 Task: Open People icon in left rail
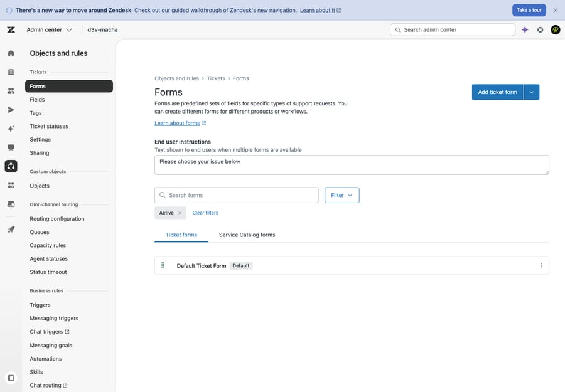[x=11, y=91]
